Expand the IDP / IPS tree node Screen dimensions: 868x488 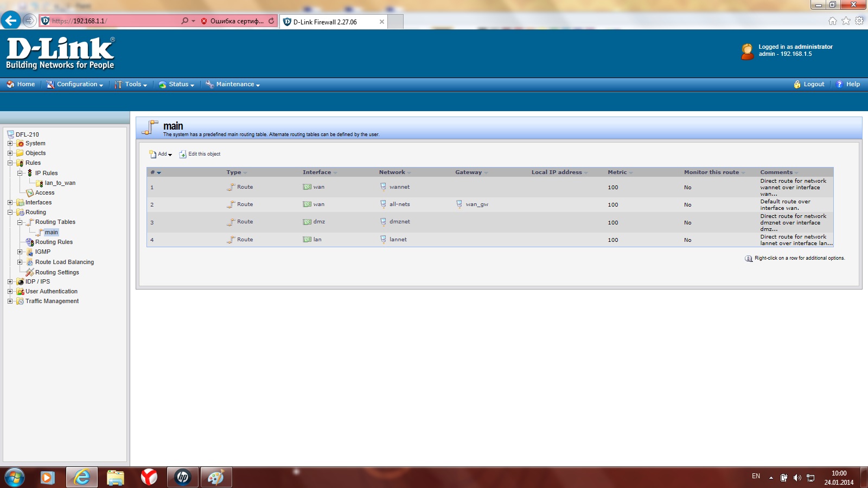tap(10, 282)
